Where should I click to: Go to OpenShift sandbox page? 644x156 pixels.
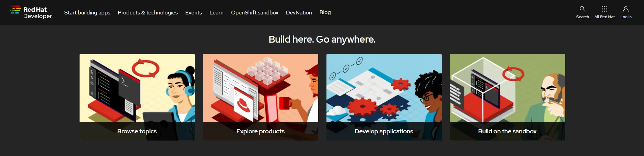tap(255, 12)
